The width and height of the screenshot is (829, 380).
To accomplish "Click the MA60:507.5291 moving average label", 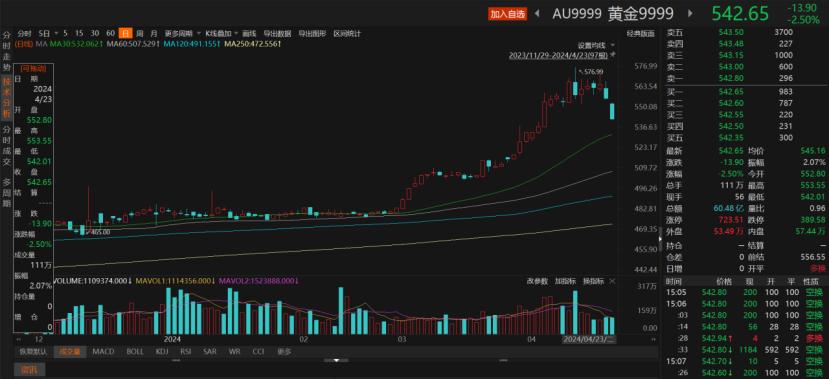I will point(133,44).
